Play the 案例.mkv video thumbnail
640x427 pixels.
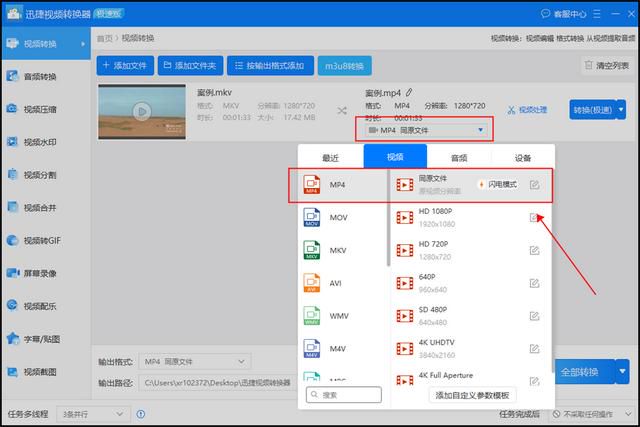pyautogui.click(x=142, y=111)
